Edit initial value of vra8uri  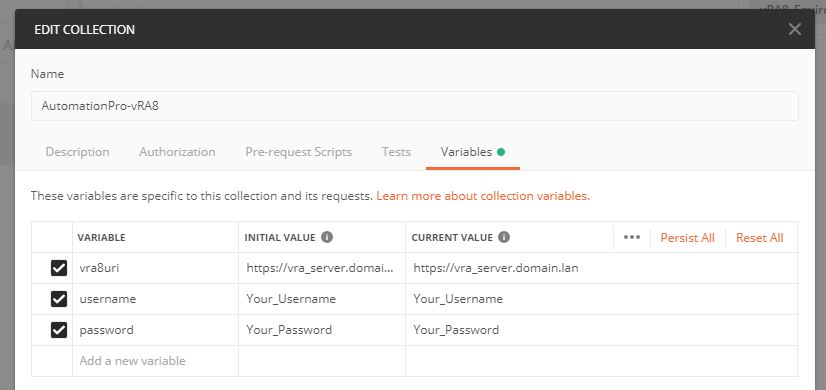(322, 268)
